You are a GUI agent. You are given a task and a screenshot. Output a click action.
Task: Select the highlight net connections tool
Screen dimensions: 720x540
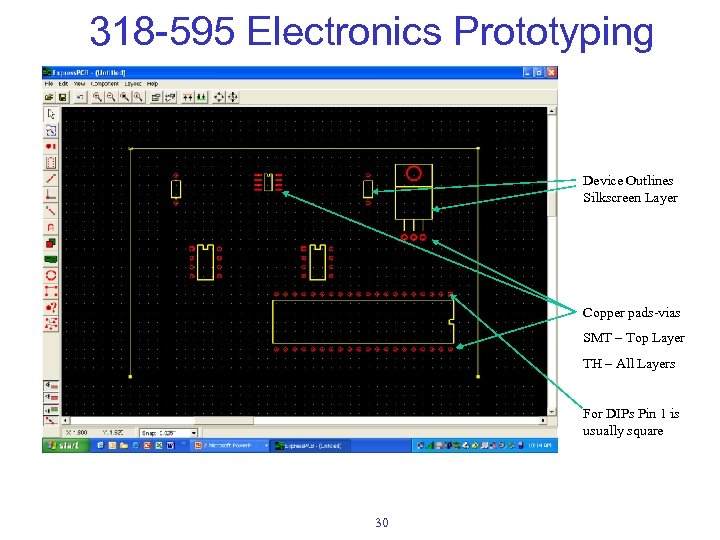51,323
